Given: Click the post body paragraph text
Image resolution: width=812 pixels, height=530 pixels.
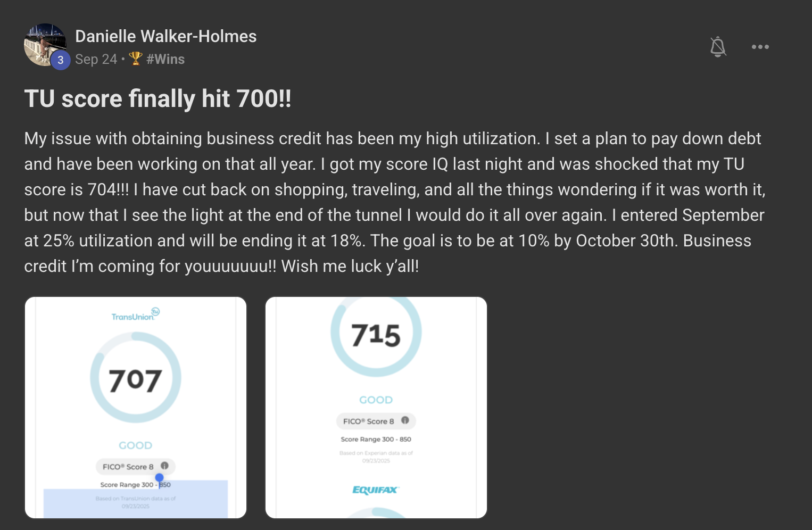Looking at the screenshot, I should click(x=395, y=202).
